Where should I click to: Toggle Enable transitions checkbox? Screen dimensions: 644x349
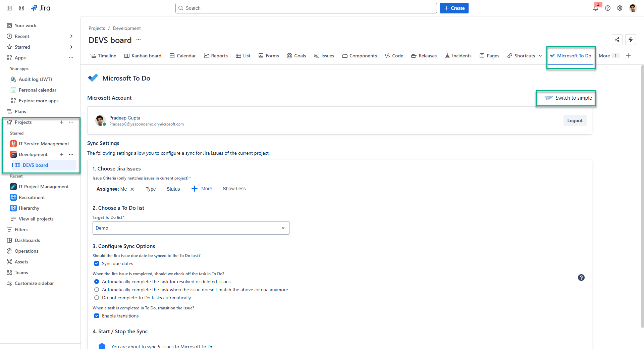[97, 316]
